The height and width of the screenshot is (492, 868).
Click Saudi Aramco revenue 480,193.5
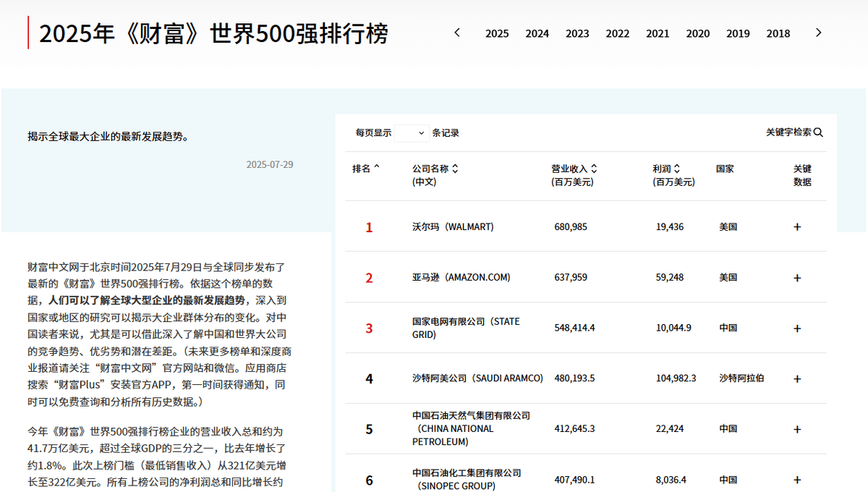tap(574, 378)
